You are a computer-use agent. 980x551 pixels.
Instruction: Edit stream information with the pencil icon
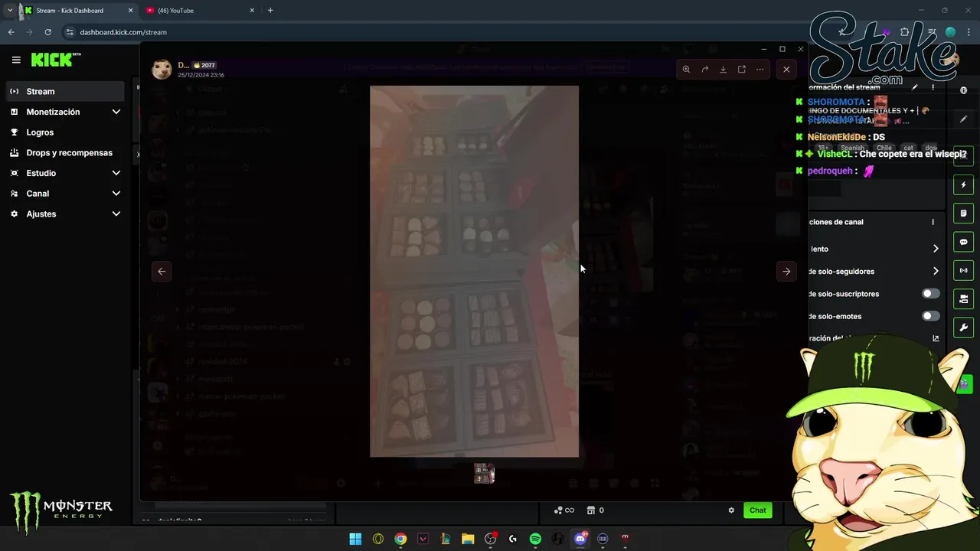(914, 87)
